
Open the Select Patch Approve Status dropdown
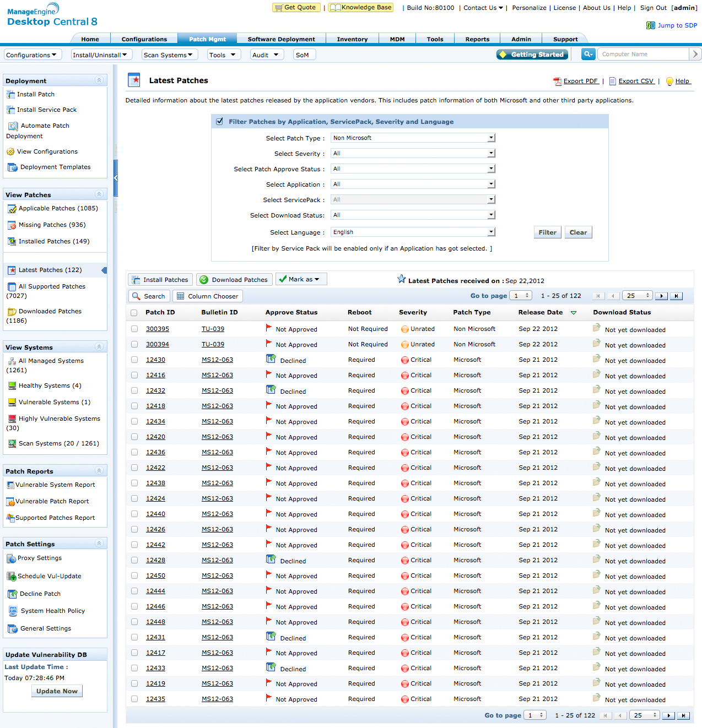tap(413, 169)
